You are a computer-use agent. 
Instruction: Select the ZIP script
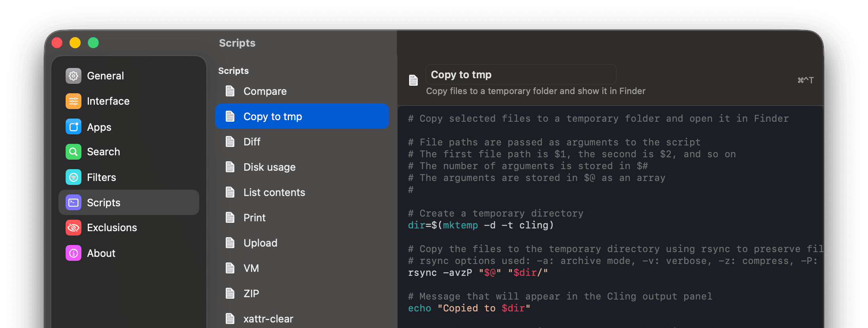click(302, 293)
